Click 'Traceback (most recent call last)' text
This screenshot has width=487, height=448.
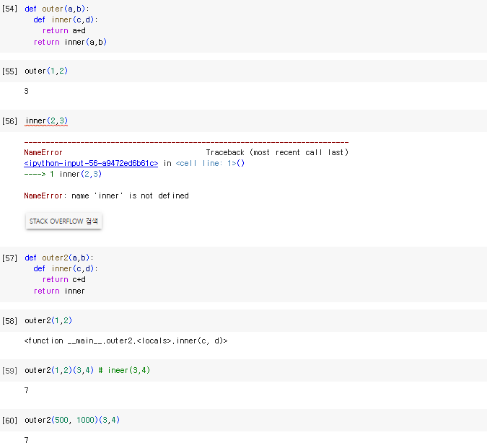277,152
